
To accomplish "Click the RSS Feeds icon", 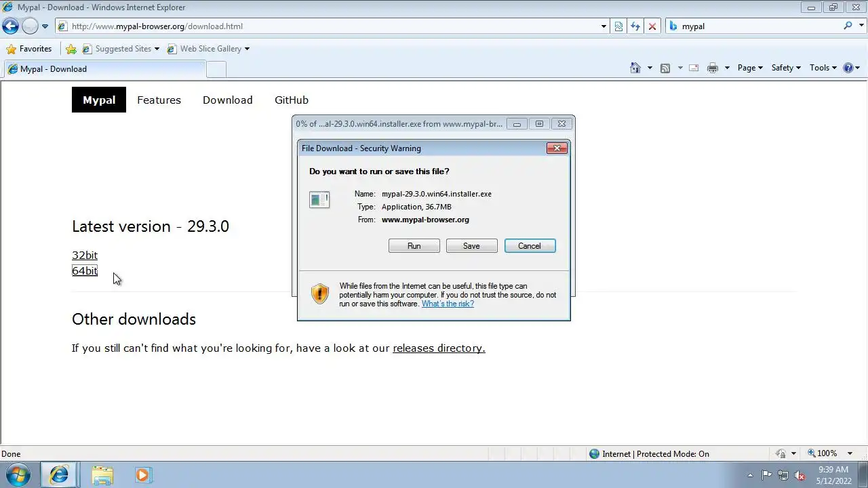I will 665,68.
